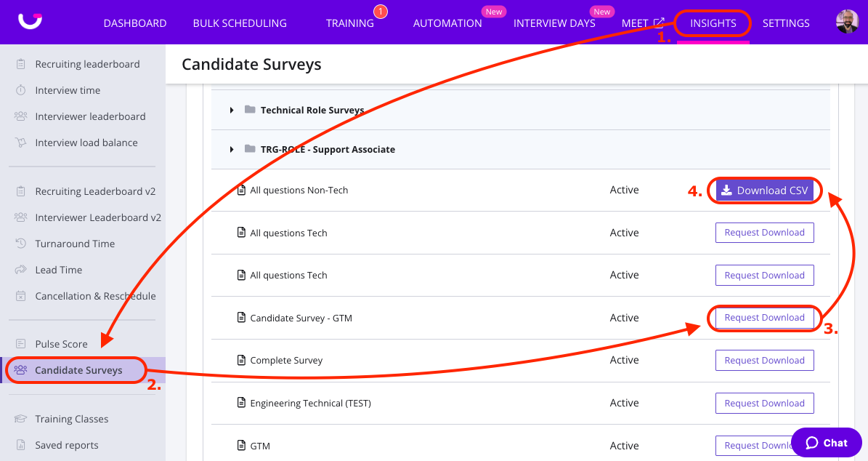Click the Training Classes graduation cap icon
This screenshot has width=868, height=461.
click(x=20, y=419)
